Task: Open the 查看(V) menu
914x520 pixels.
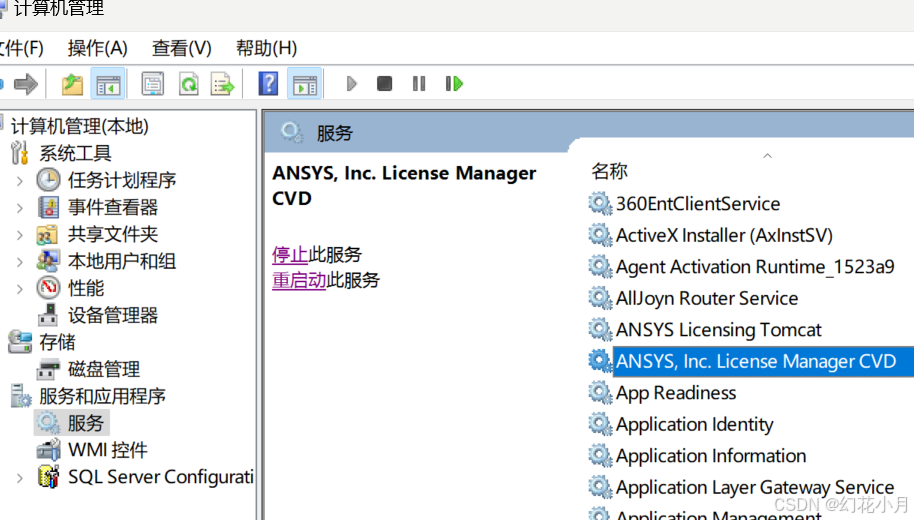Action: coord(182,48)
